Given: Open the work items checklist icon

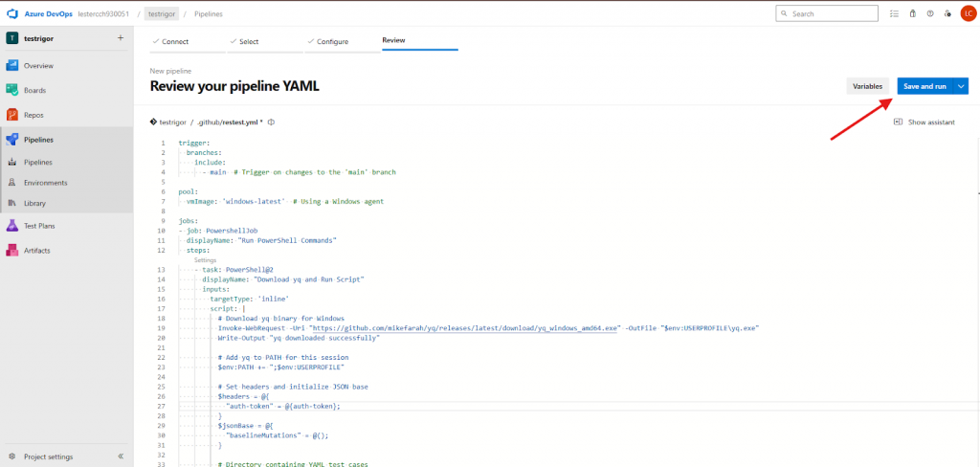Looking at the screenshot, I should pos(894,13).
